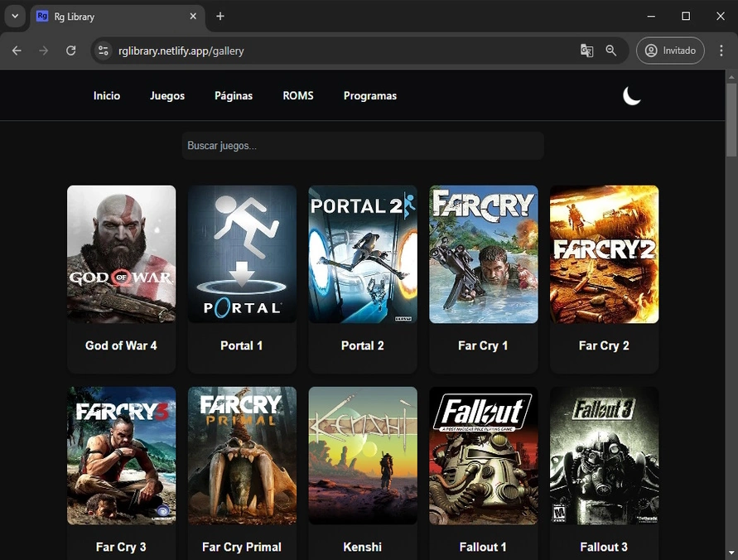The width and height of the screenshot is (738, 560).
Task: Open the Programas section
Action: coord(370,95)
